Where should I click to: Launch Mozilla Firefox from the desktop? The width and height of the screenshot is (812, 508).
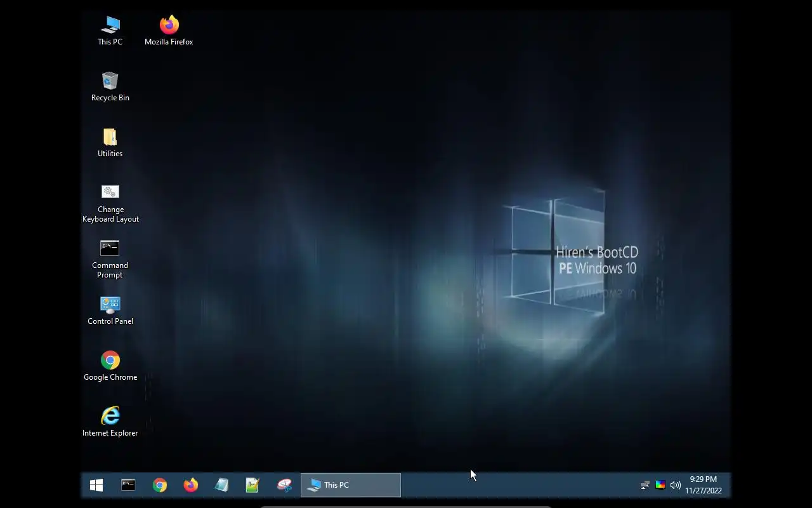pos(169,30)
